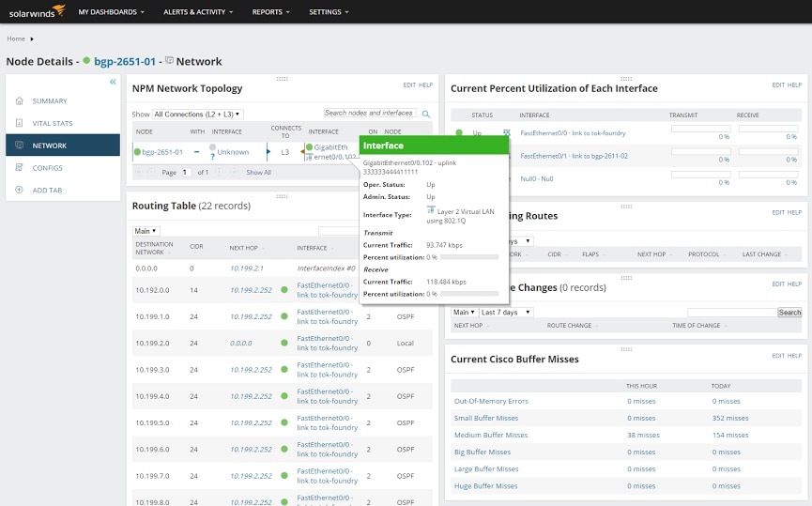Screen dimensions: 812x506
Task: Click the Search button in Route Changes
Action: click(789, 313)
